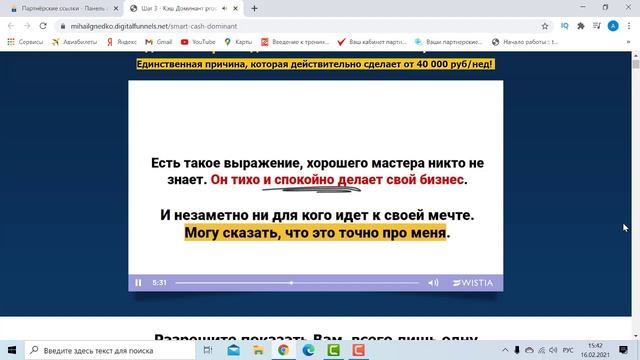Click the Windows search box
The image size is (640, 360).
coord(110,350)
